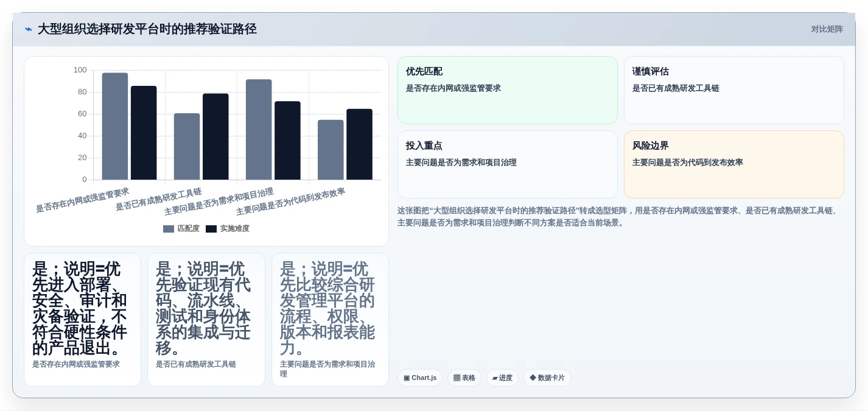Click the legend text 实施难度
Viewport: 868px width, 411px height.
(x=235, y=229)
